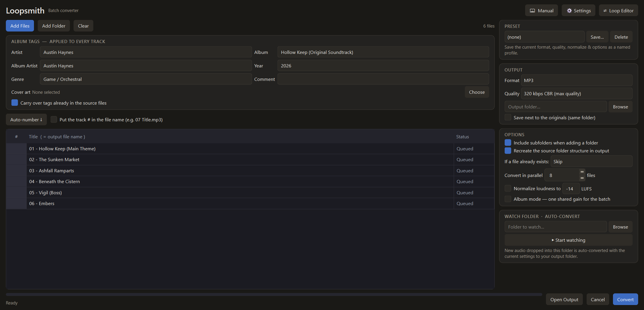Enable track number in the file name
Image resolution: width=644 pixels, height=310 pixels.
point(54,120)
